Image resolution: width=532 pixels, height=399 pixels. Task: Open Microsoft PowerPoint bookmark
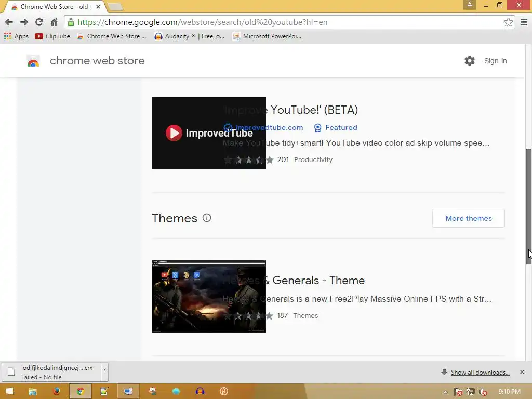tap(267, 36)
